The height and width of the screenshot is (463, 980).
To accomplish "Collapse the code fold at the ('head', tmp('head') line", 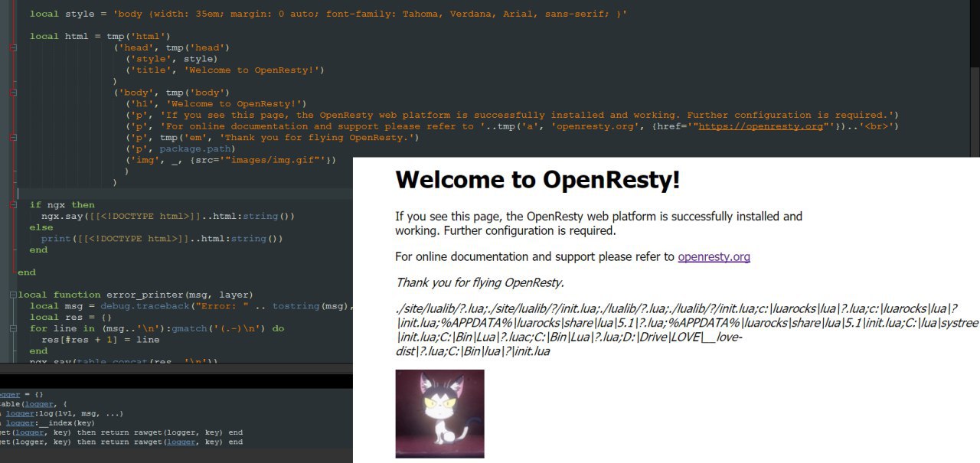I will pyautogui.click(x=13, y=47).
